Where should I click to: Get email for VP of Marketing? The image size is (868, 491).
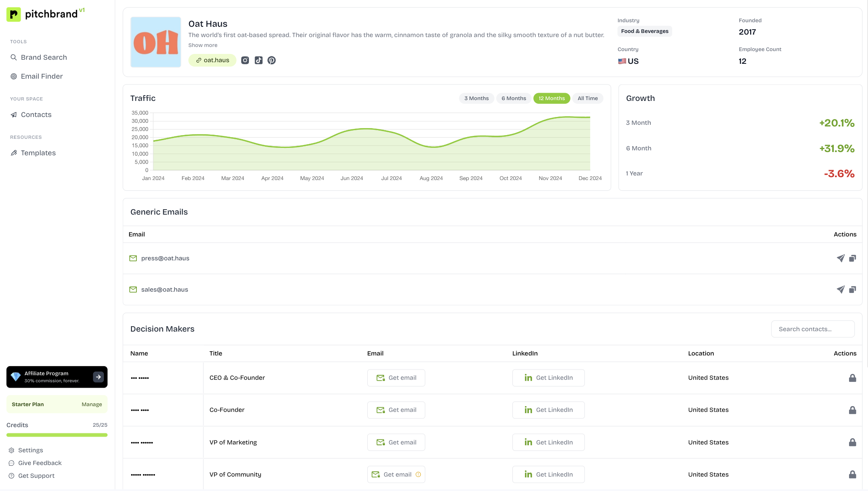point(396,442)
